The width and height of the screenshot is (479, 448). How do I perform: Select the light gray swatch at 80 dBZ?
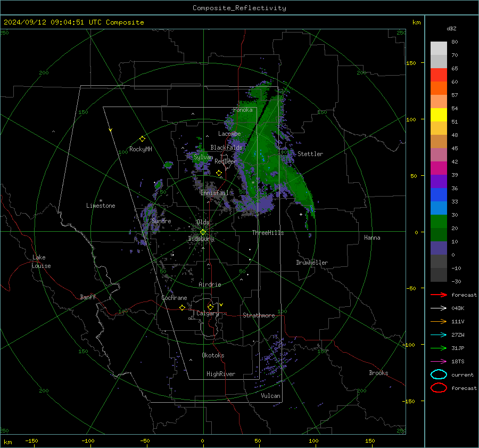click(x=439, y=48)
